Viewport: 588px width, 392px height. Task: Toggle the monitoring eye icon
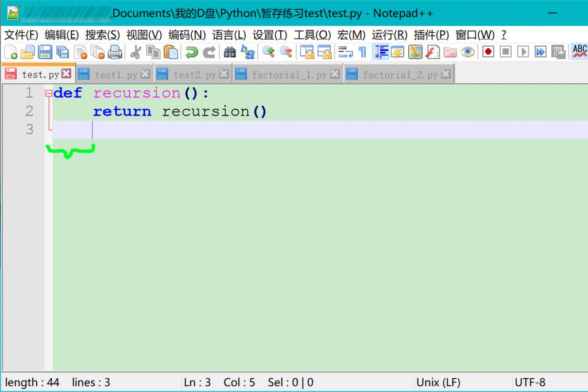click(467, 52)
